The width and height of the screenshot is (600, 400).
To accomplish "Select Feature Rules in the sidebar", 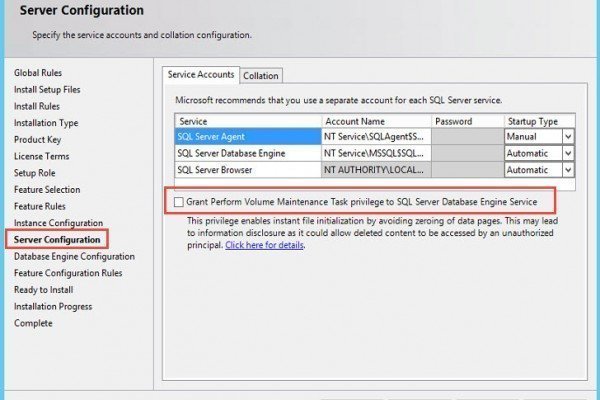I will click(39, 206).
